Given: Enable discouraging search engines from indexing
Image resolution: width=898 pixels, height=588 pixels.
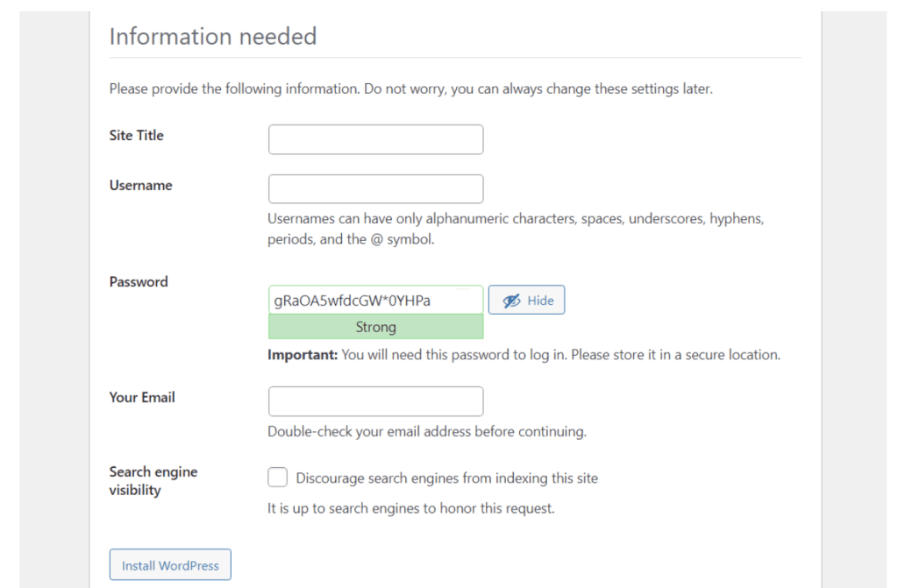Looking at the screenshot, I should point(277,477).
